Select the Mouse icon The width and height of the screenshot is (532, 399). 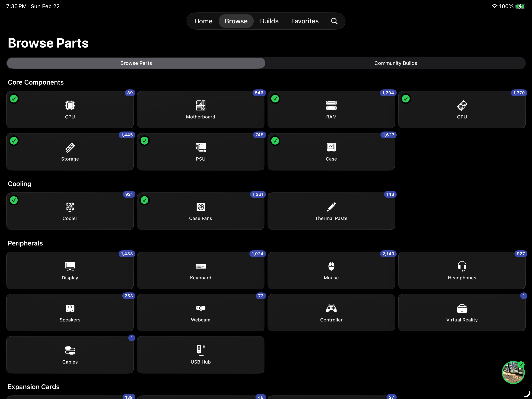(x=331, y=266)
